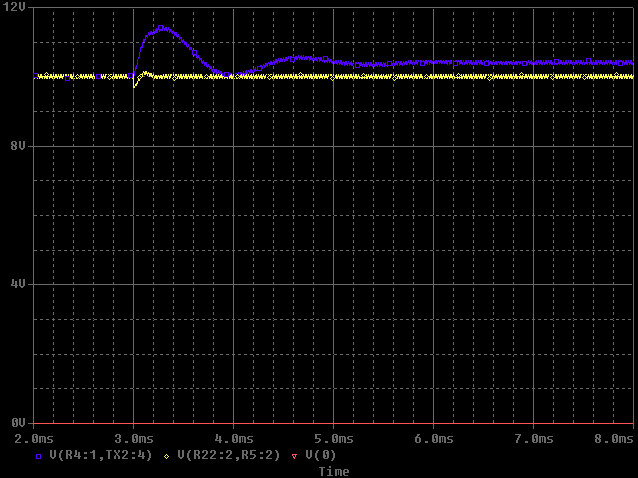Select the V(0) trace label
The width and height of the screenshot is (638, 478).
pos(321,455)
